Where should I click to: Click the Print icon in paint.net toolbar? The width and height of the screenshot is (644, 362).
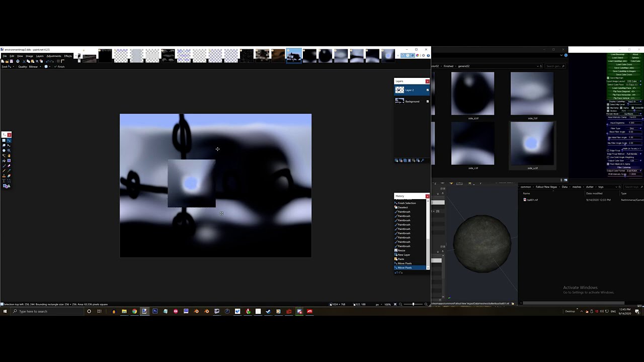pyautogui.click(x=18, y=61)
